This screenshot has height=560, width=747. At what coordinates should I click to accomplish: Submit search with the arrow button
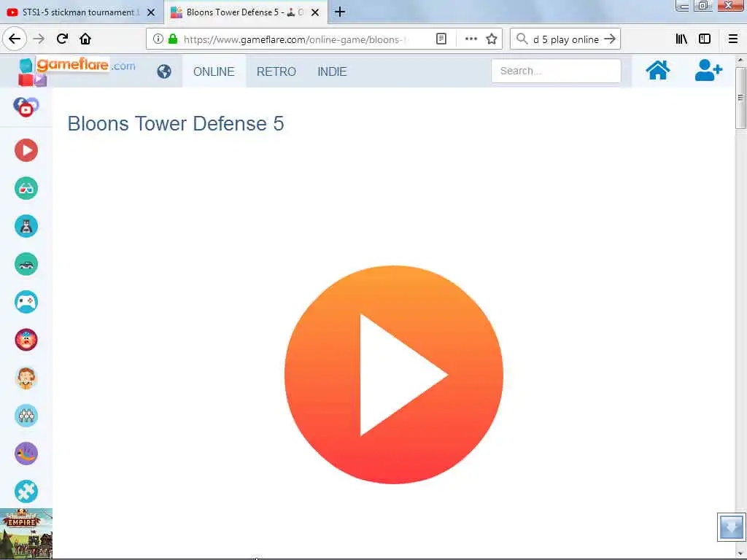click(x=610, y=39)
